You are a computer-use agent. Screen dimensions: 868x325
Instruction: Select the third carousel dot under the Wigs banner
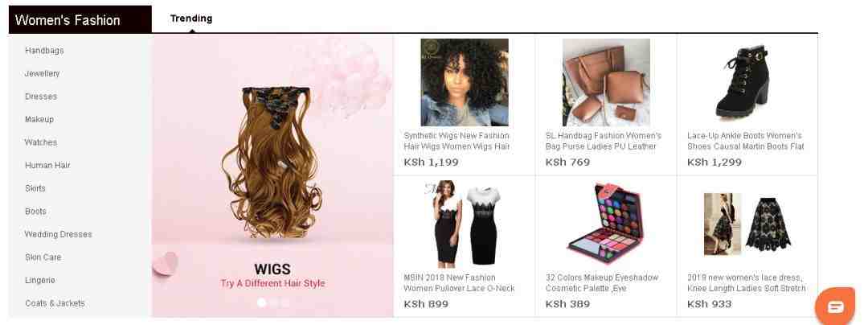(x=285, y=302)
